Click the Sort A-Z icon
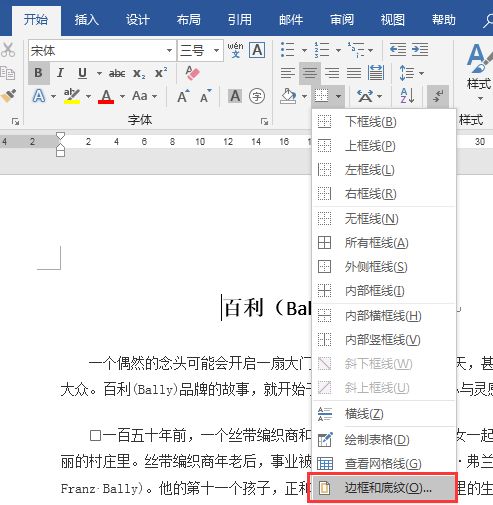The image size is (493, 505). pos(407,96)
